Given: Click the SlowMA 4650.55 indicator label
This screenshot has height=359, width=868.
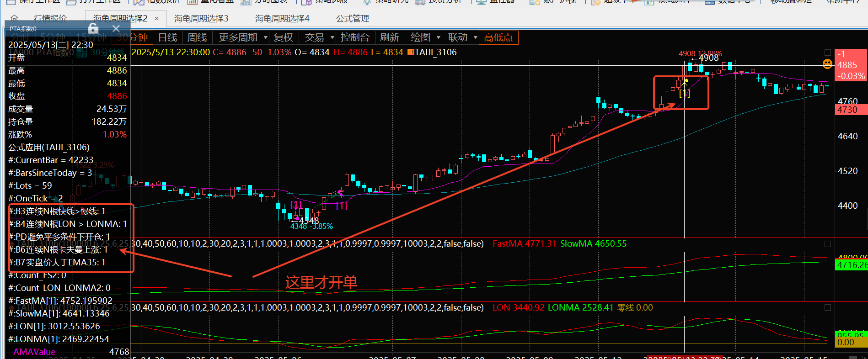Looking at the screenshot, I should [593, 244].
